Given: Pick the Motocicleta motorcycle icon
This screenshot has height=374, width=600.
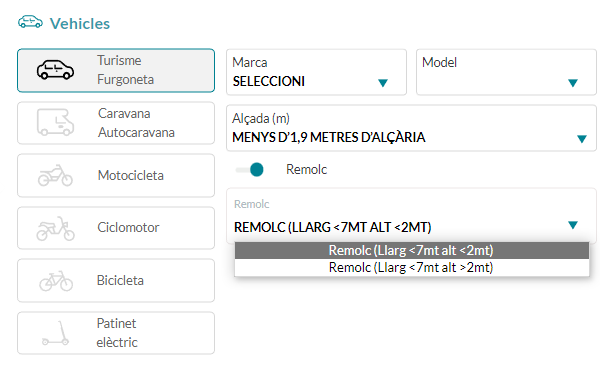Looking at the screenshot, I should pyautogui.click(x=55, y=175).
